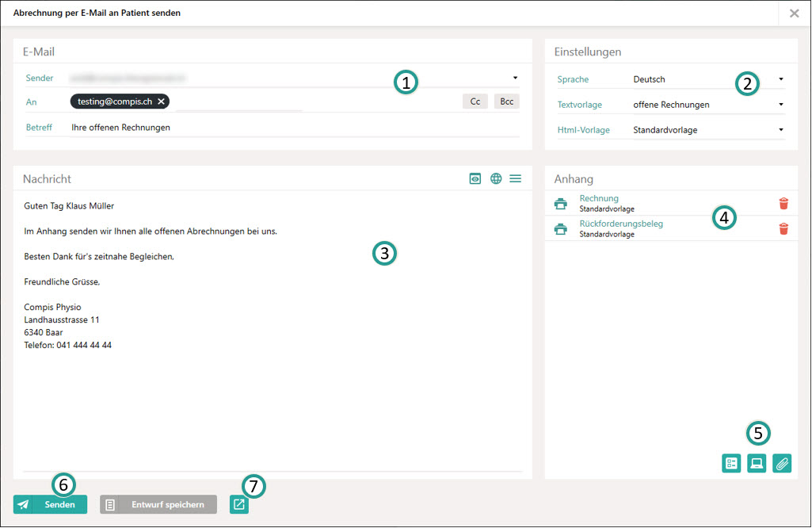Open the message preview eye icon
Image resolution: width=812 pixels, height=528 pixels.
point(475,178)
